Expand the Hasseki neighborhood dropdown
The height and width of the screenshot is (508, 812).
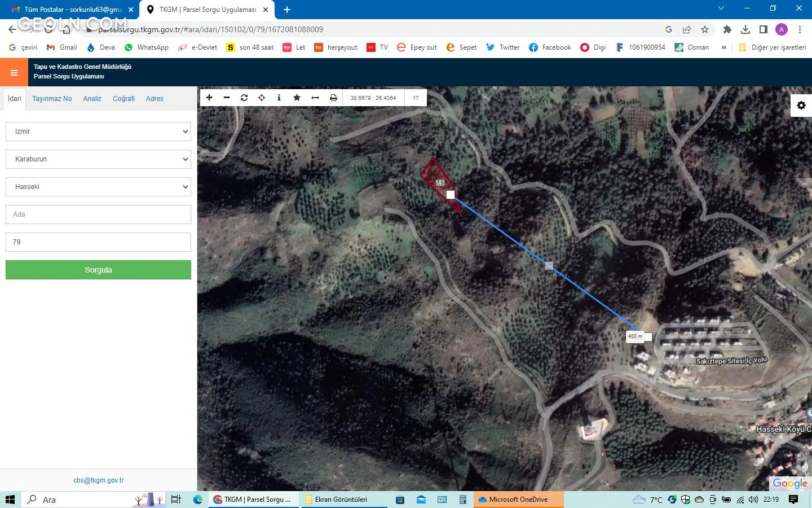click(x=98, y=187)
